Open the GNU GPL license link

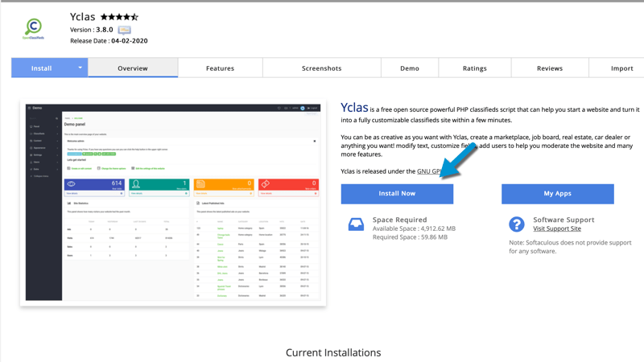(429, 171)
